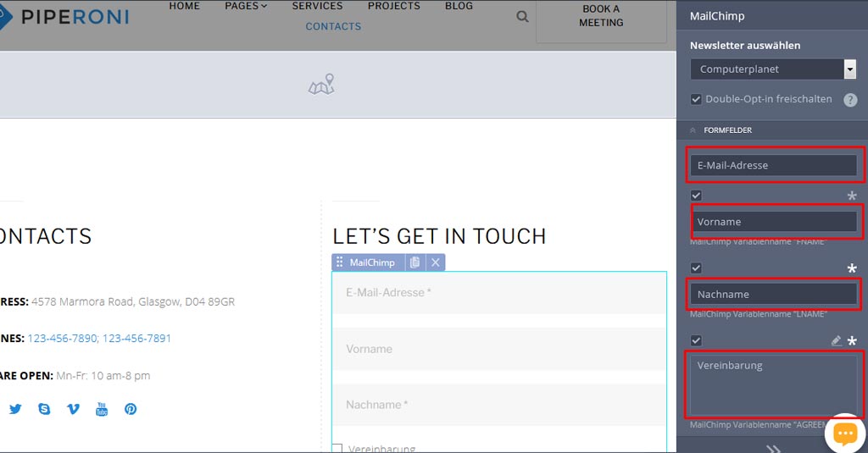Remove MailChimp widget with the X icon
The image size is (868, 453).
(435, 262)
